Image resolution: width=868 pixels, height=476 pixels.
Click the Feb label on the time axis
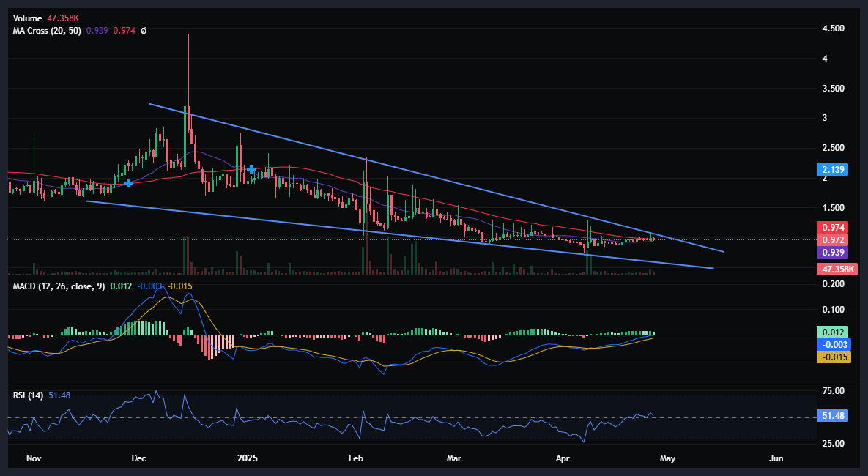[x=356, y=458]
